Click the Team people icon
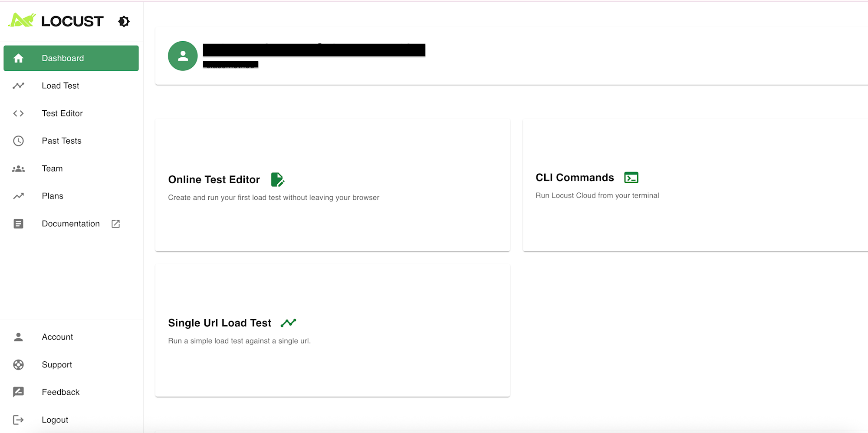This screenshot has height=433, width=868. click(x=18, y=169)
